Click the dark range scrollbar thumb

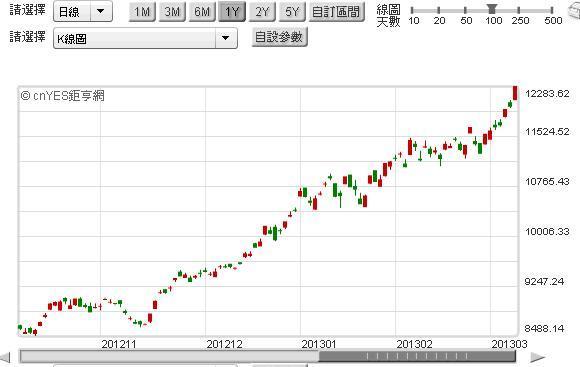coord(417,357)
